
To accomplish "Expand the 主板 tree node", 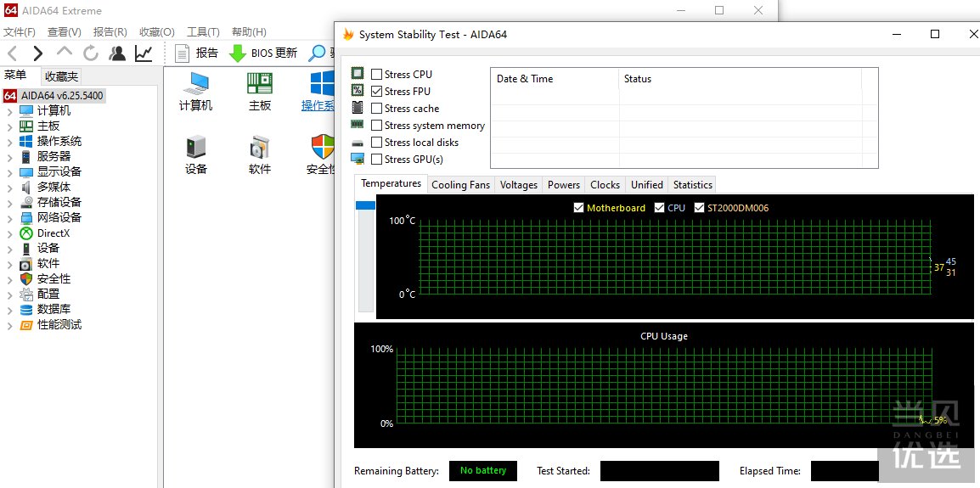I will click(x=9, y=126).
